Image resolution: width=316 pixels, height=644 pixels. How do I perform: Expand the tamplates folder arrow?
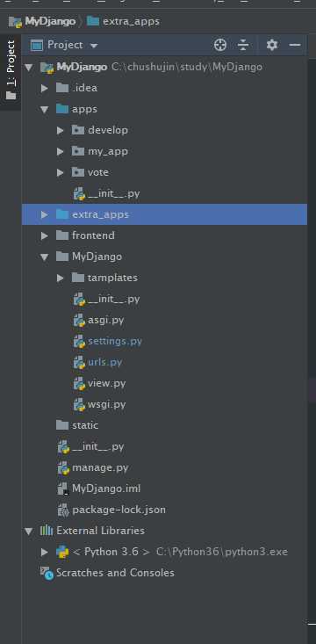(x=61, y=278)
